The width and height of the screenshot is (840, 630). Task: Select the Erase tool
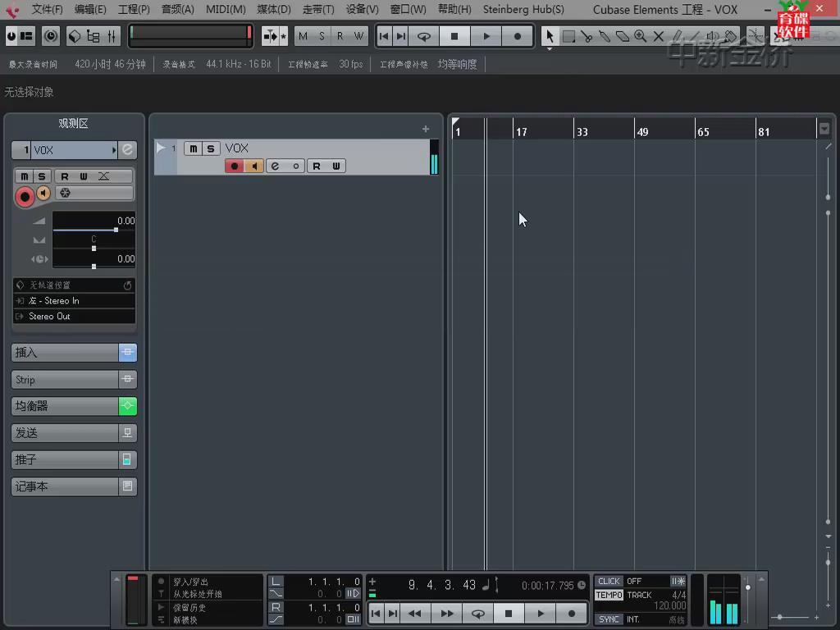(623, 36)
